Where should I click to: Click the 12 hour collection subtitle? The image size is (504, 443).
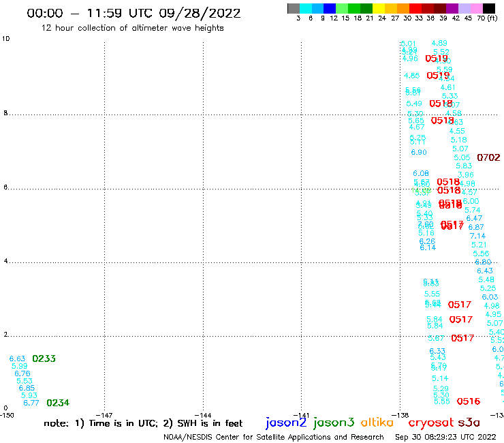[x=132, y=28]
